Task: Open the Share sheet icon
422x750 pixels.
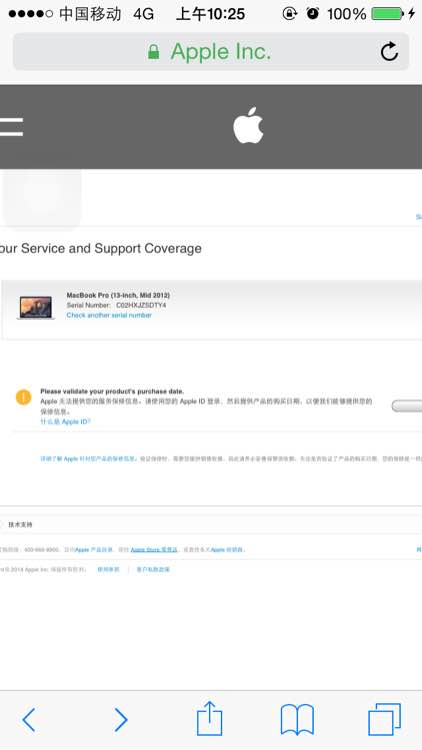Action: [x=210, y=718]
